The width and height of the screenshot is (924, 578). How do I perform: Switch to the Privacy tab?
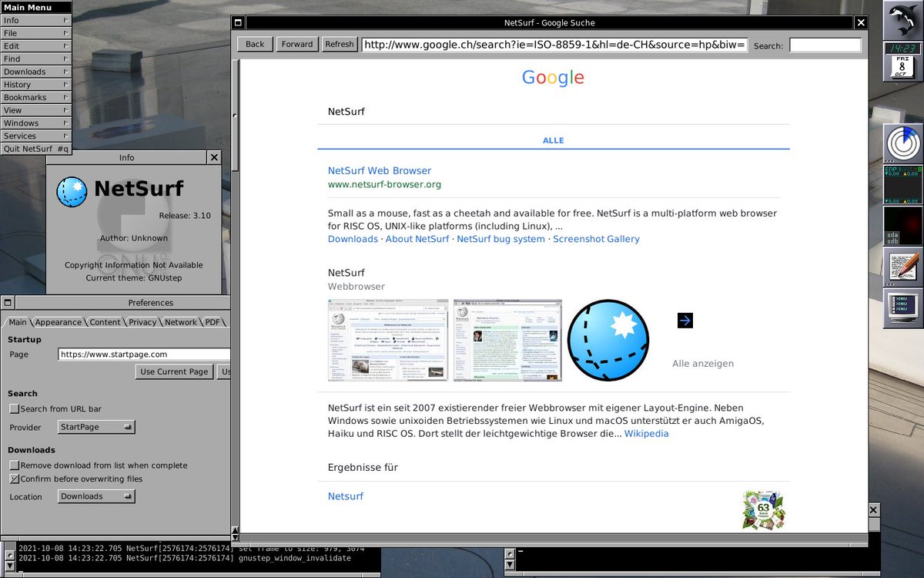[x=142, y=322]
